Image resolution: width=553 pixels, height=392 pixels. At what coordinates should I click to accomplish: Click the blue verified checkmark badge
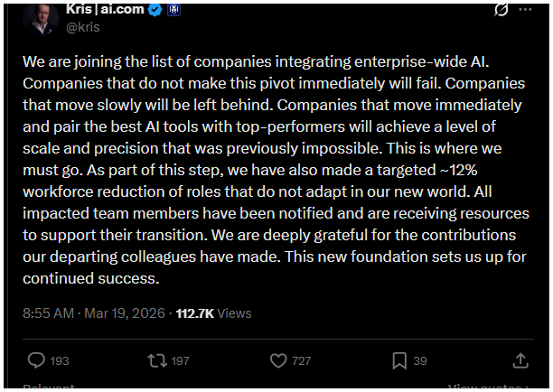(154, 10)
